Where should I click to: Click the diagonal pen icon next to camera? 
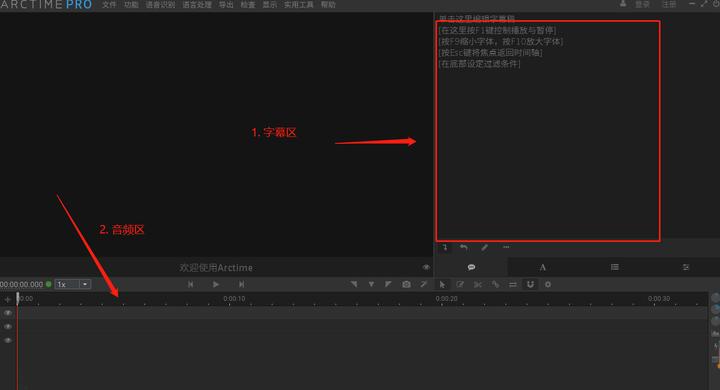click(x=423, y=284)
